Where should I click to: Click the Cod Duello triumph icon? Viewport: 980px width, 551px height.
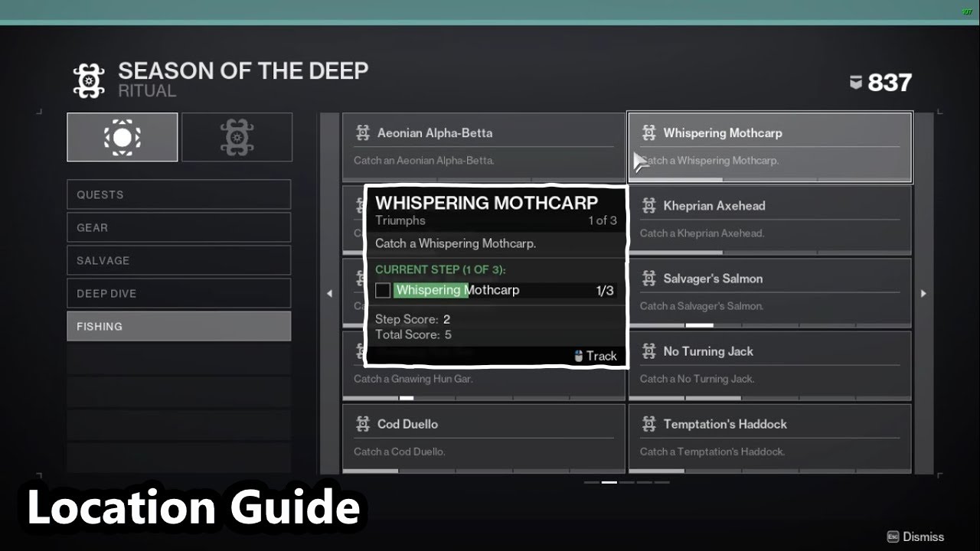pyautogui.click(x=363, y=424)
